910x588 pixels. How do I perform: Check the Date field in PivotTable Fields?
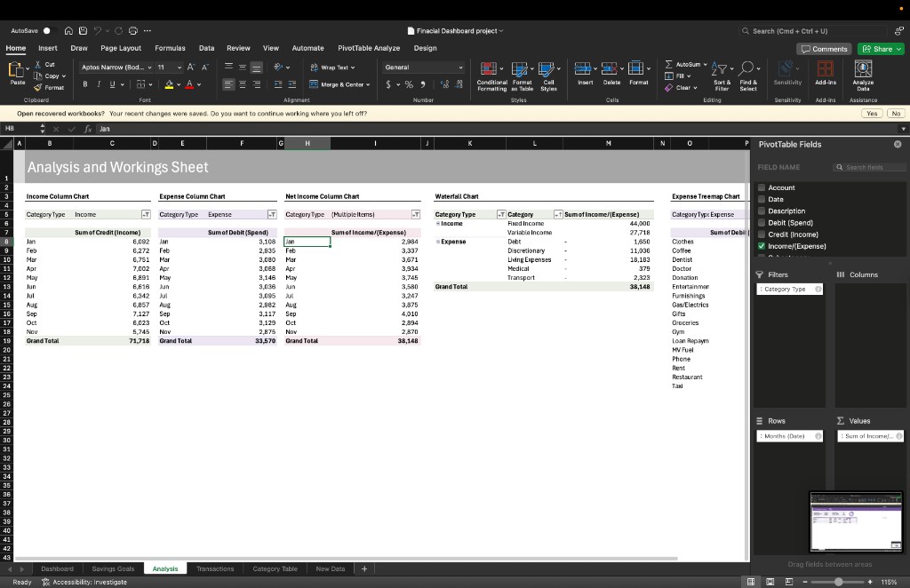pyautogui.click(x=761, y=199)
